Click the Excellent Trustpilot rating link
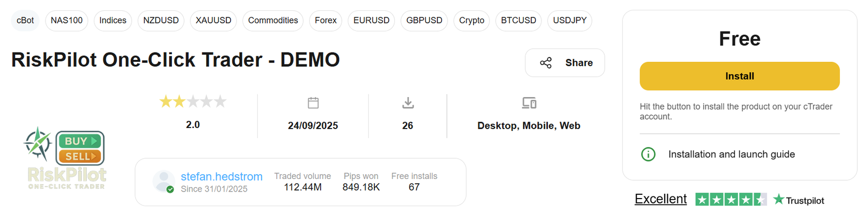Viewport: 868px width, 217px height. (660, 199)
